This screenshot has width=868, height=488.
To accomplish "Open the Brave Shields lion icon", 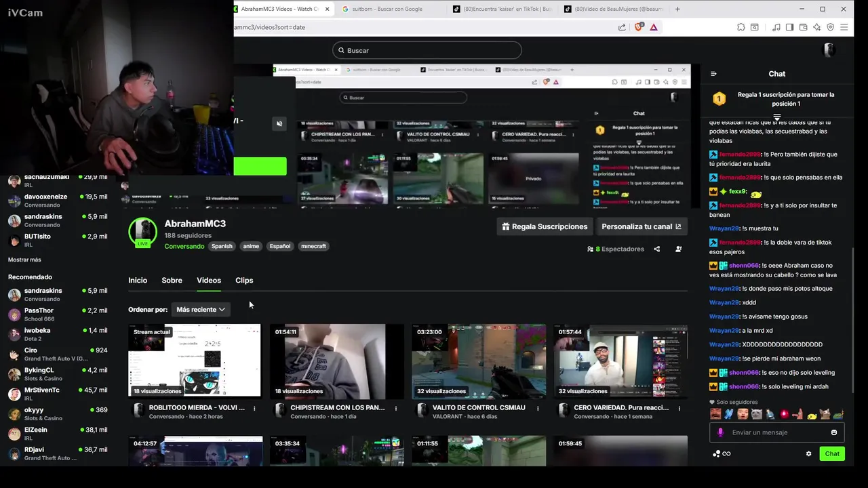I will (x=638, y=27).
